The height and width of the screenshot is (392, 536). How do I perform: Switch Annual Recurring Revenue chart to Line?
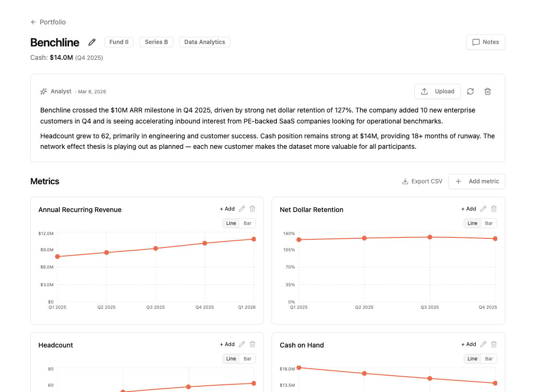231,224
